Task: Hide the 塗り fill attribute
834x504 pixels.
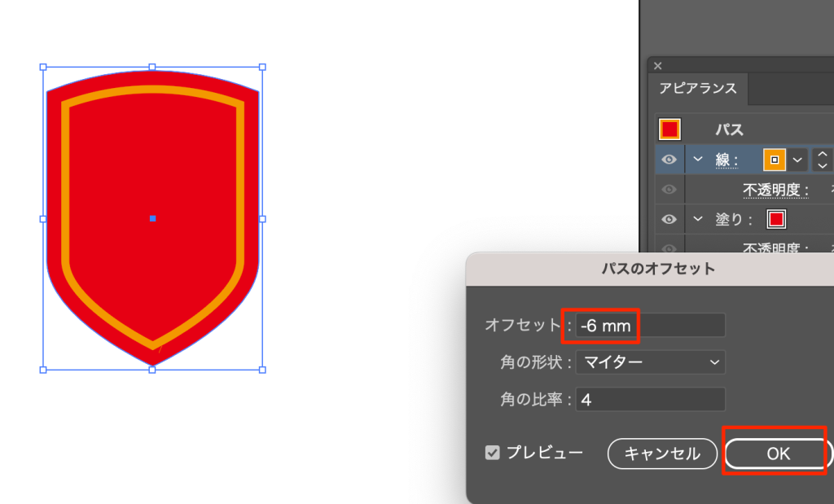Action: coord(669,219)
